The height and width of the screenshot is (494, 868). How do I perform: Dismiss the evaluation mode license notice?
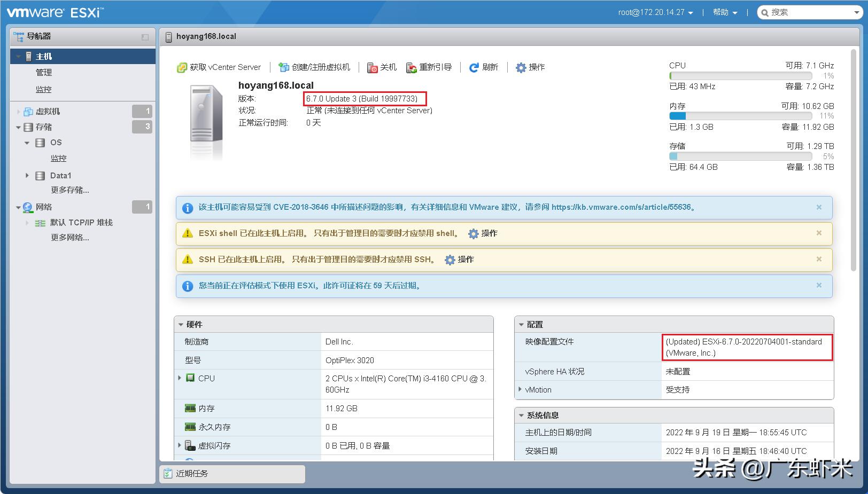pos(819,285)
